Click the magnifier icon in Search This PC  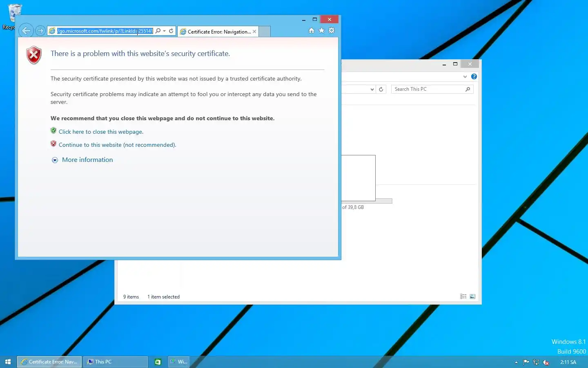click(x=468, y=89)
